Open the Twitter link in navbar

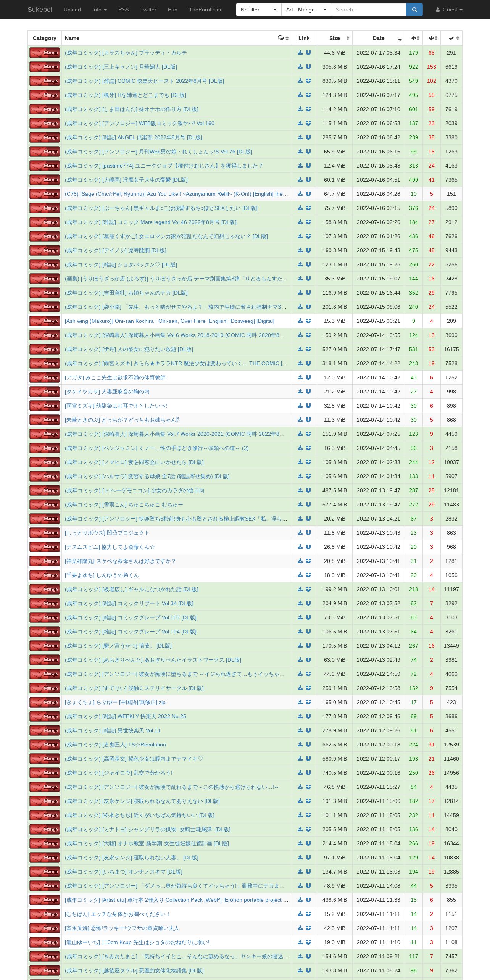point(148,10)
